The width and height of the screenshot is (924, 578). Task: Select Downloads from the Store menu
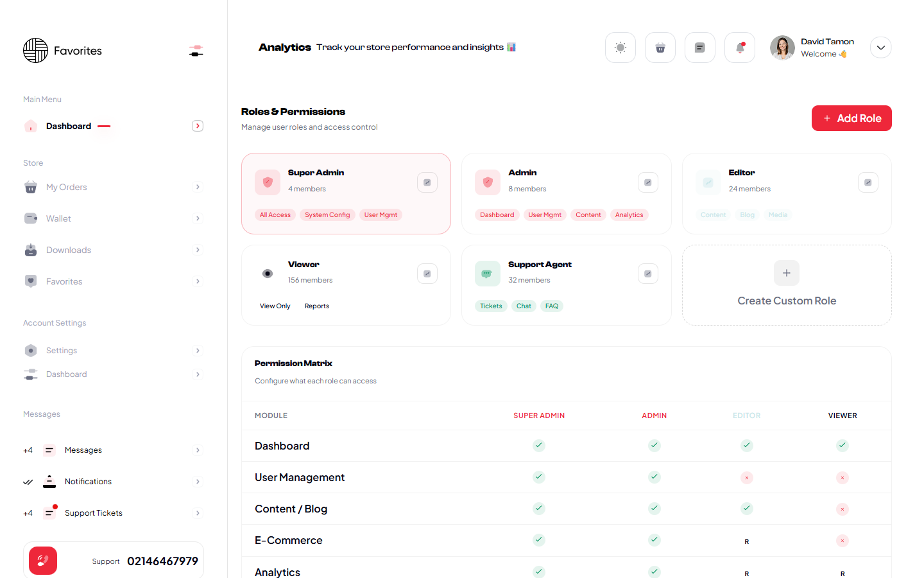68,250
